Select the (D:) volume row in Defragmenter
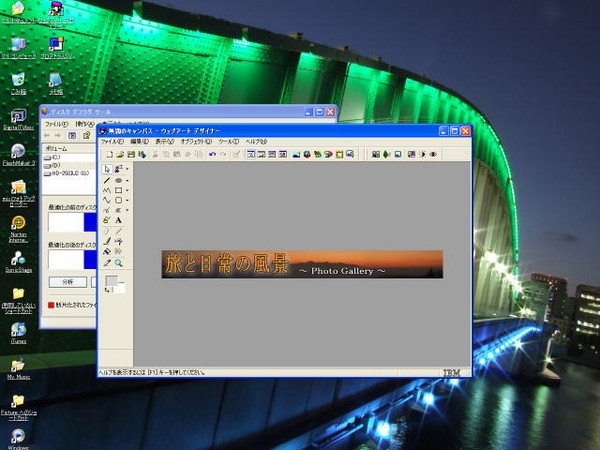The width and height of the screenshot is (600, 450). 69,166
